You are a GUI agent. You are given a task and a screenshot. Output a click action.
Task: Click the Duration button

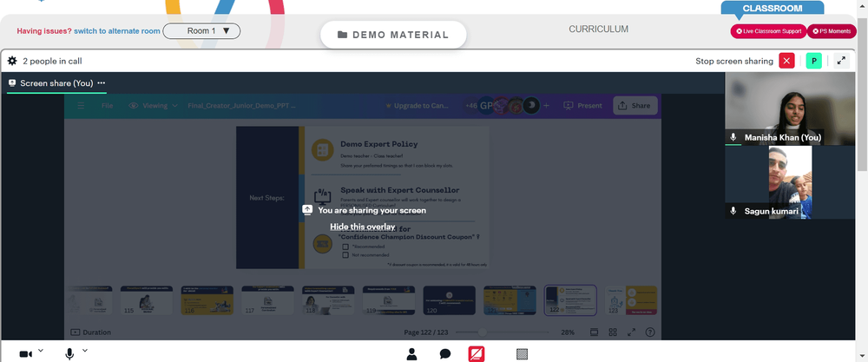point(90,332)
